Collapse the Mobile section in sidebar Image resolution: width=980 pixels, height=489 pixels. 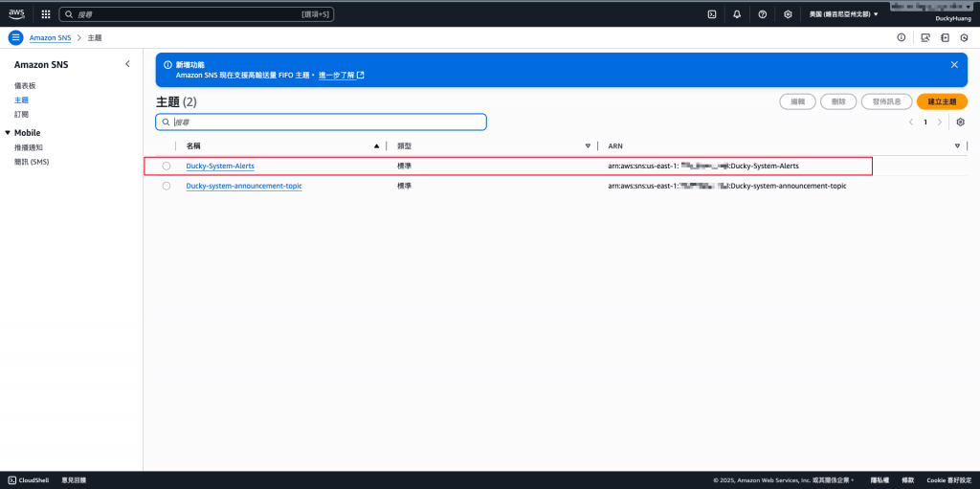(x=8, y=133)
